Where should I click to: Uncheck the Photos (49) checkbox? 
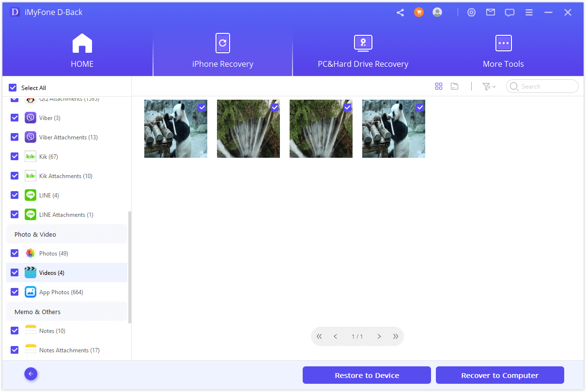coord(15,253)
